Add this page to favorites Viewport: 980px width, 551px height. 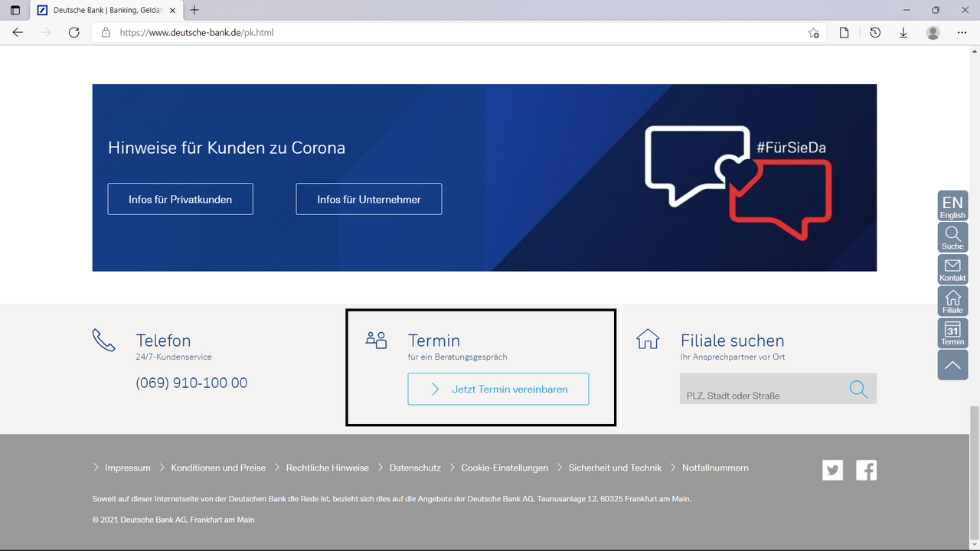[813, 33]
